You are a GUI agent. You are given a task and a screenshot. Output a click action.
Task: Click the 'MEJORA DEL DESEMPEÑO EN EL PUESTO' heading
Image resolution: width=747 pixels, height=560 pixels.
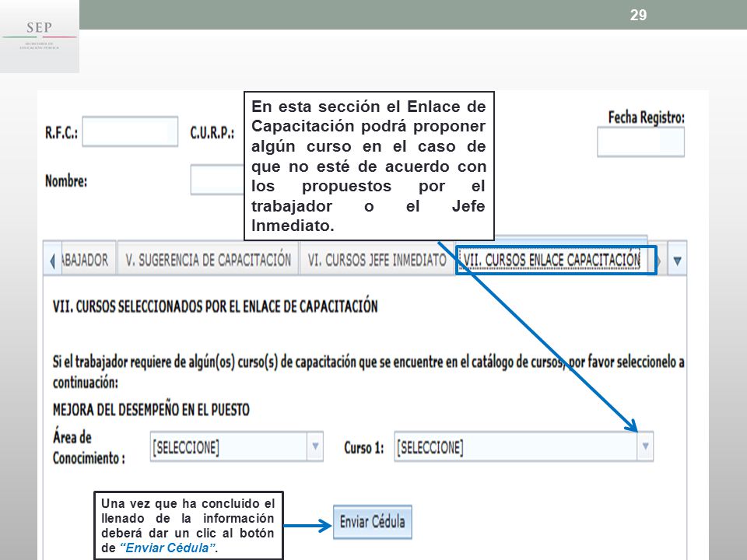pyautogui.click(x=151, y=410)
